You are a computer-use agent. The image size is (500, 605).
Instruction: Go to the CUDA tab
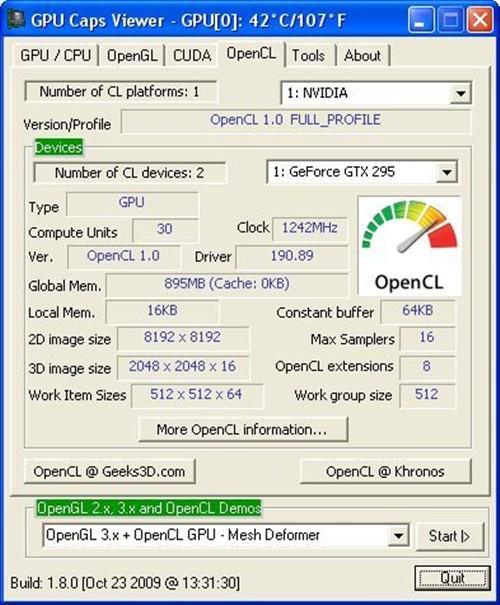pos(192,56)
